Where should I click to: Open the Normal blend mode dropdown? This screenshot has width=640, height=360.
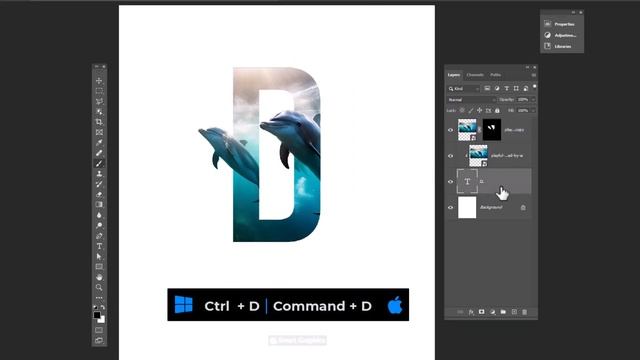pos(471,100)
